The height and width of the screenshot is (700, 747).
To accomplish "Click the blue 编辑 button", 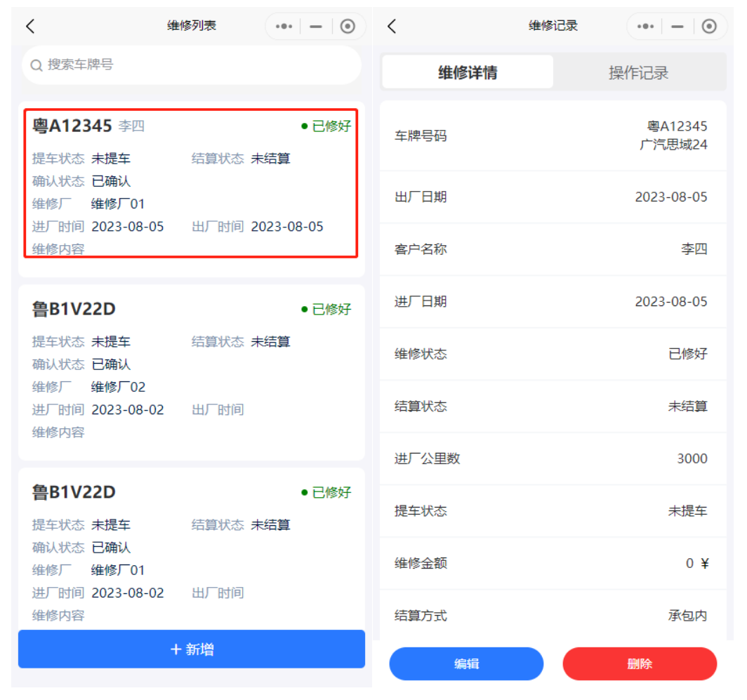I will (466, 664).
